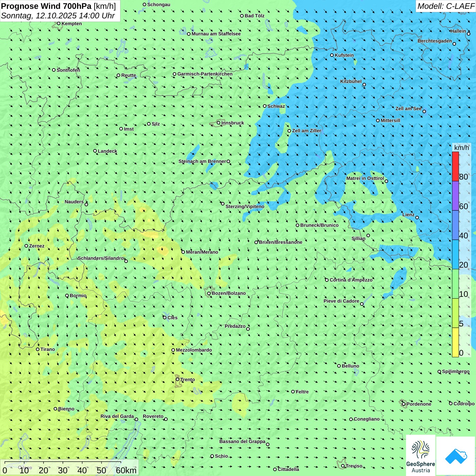Pick the cyan legend color swatch

pos(455,255)
